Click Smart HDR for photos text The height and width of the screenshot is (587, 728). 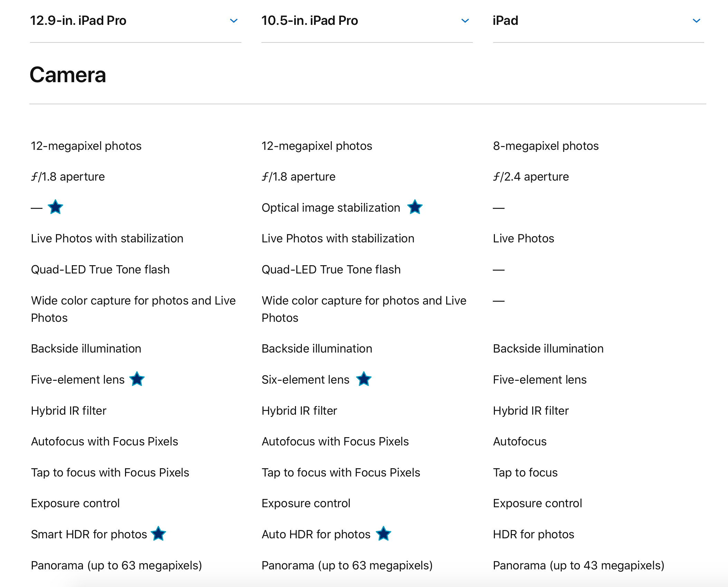click(89, 535)
